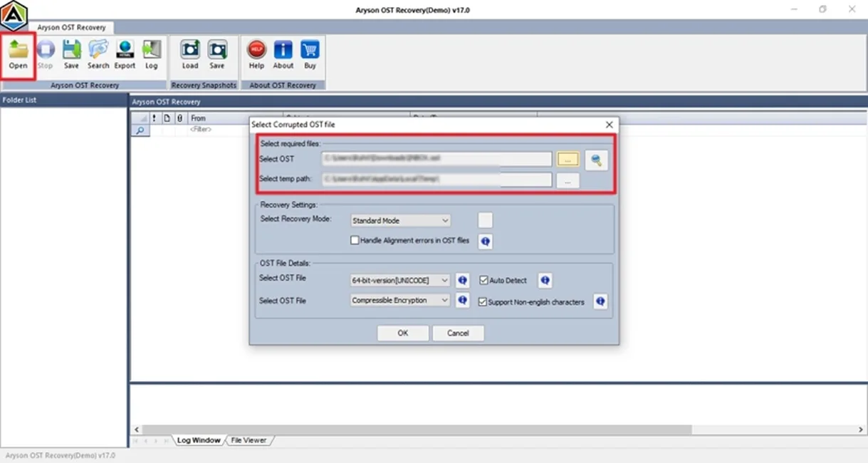The width and height of the screenshot is (868, 463).
Task: Switch to the Log Window tab
Action: click(x=199, y=440)
